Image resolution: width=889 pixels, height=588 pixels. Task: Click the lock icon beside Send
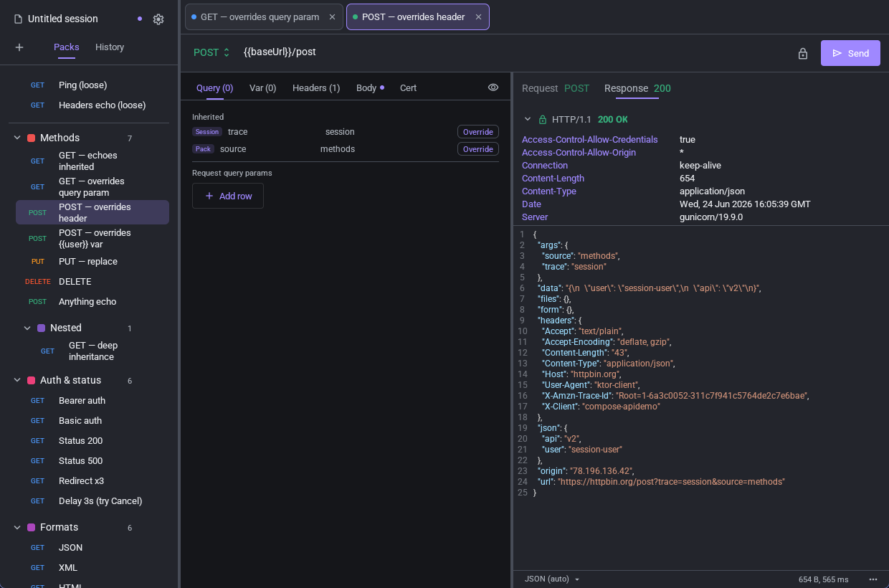tap(803, 53)
